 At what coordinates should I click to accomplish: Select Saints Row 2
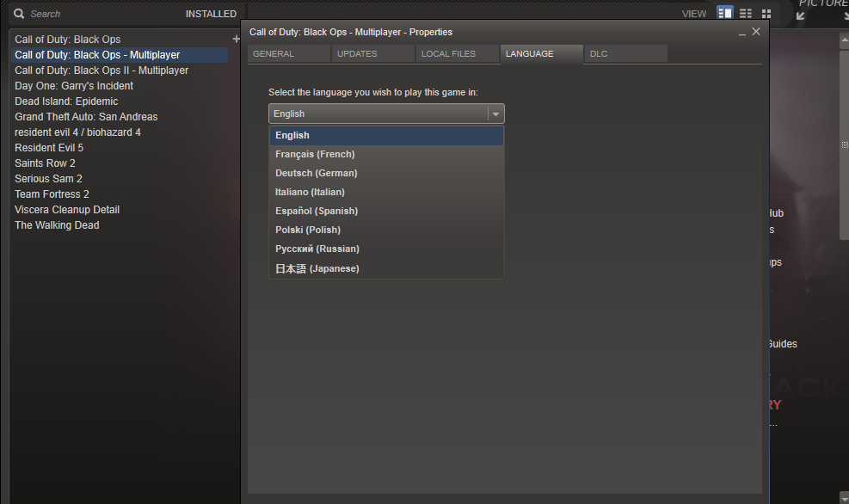(x=120, y=163)
